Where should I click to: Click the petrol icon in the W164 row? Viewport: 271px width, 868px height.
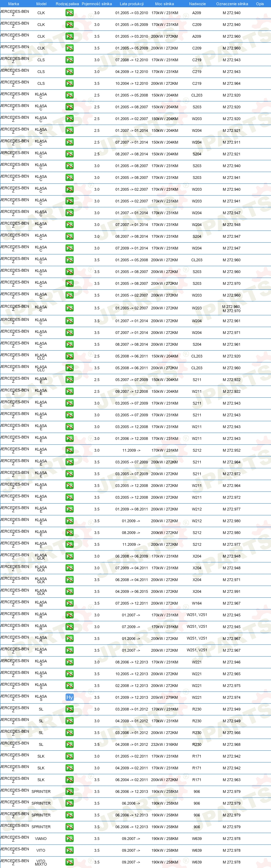pyautogui.click(x=70, y=603)
